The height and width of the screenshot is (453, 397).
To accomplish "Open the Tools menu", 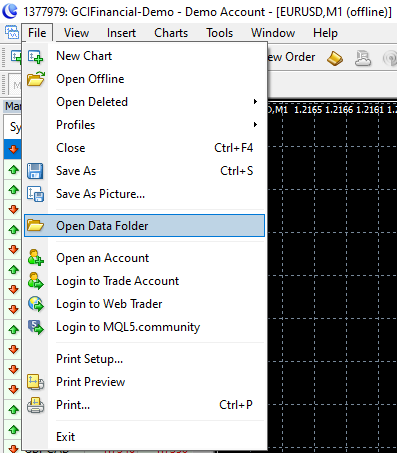I will (x=219, y=33).
